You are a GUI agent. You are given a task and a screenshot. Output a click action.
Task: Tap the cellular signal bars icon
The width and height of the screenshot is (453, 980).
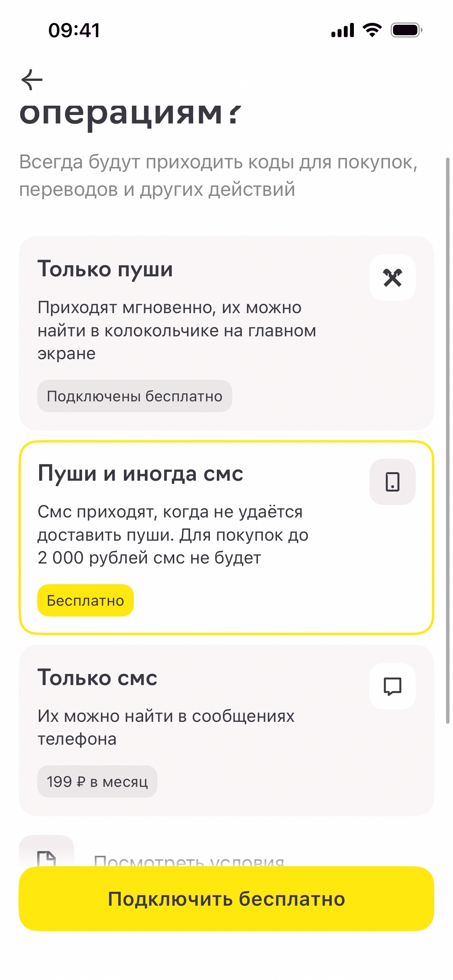click(x=343, y=30)
